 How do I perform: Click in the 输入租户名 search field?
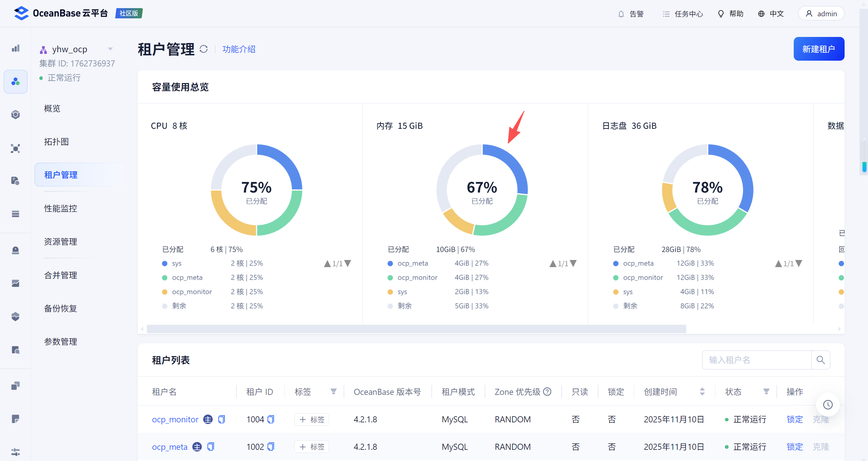[x=756, y=360]
